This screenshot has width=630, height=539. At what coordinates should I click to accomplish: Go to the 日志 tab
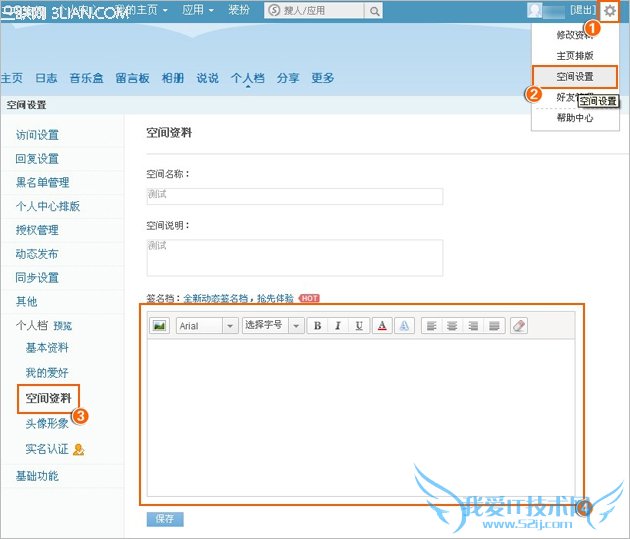click(46, 78)
